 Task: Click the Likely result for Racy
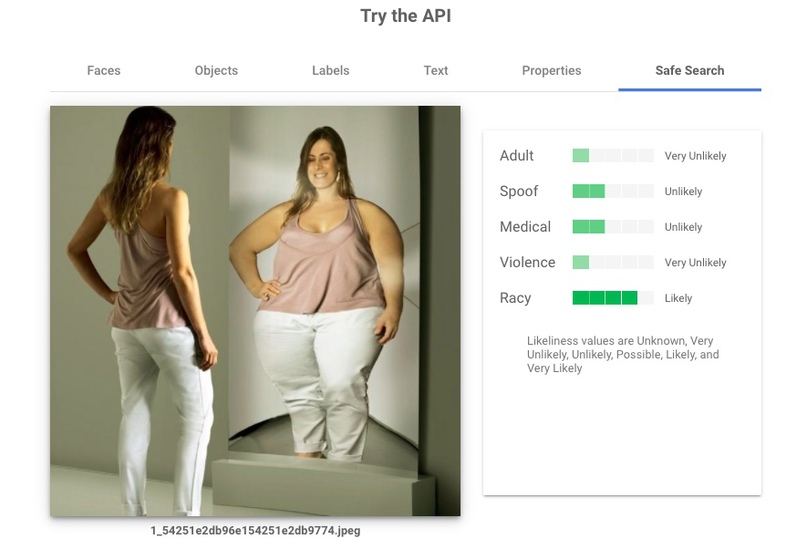pos(678,298)
